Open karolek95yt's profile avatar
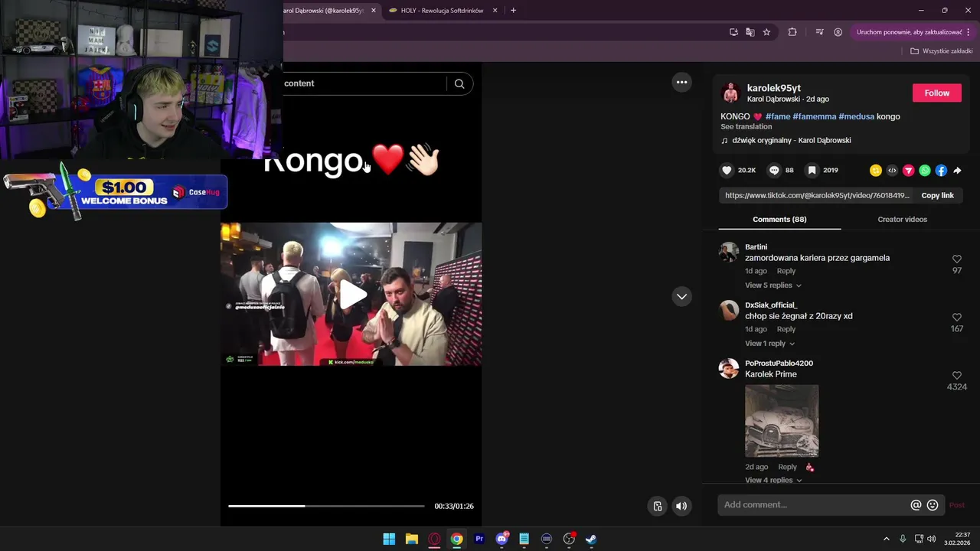Viewport: 980px width, 551px height. (x=730, y=93)
